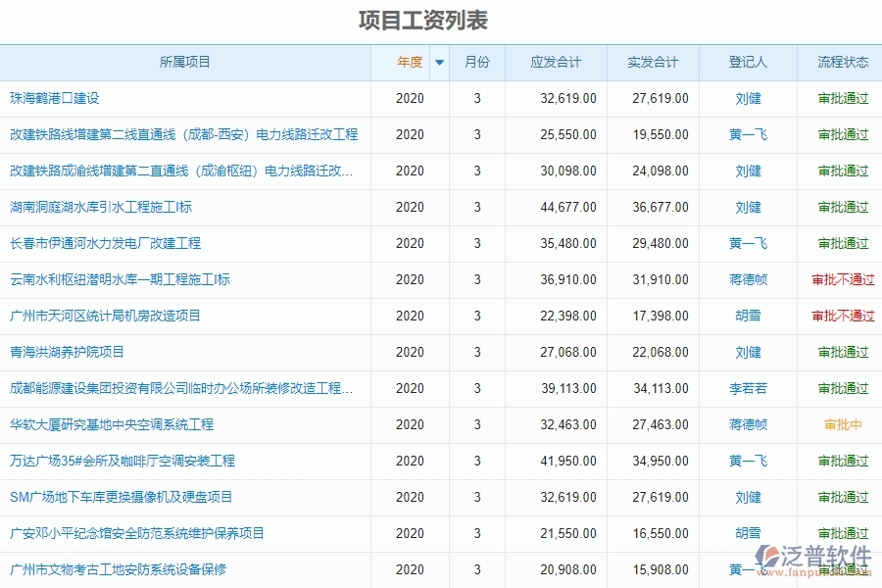Click the 登记人 column header
Viewport: 882px width, 588px height.
pos(748,62)
